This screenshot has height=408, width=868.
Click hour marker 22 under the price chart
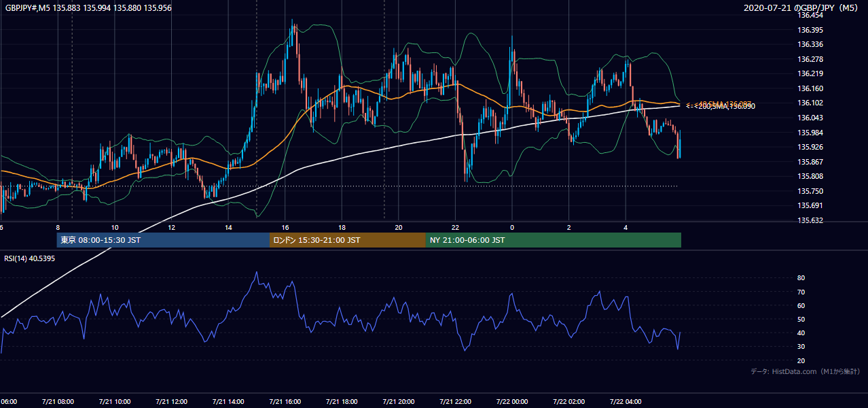[455, 227]
